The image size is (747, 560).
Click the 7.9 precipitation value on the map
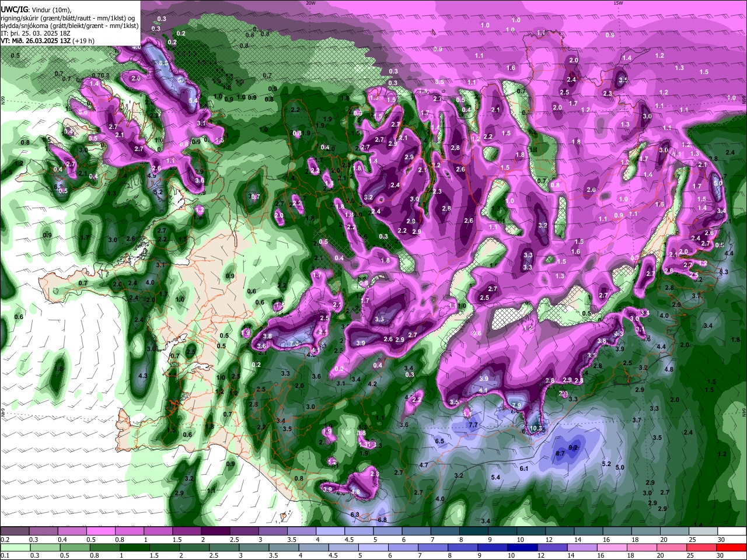tap(516, 405)
